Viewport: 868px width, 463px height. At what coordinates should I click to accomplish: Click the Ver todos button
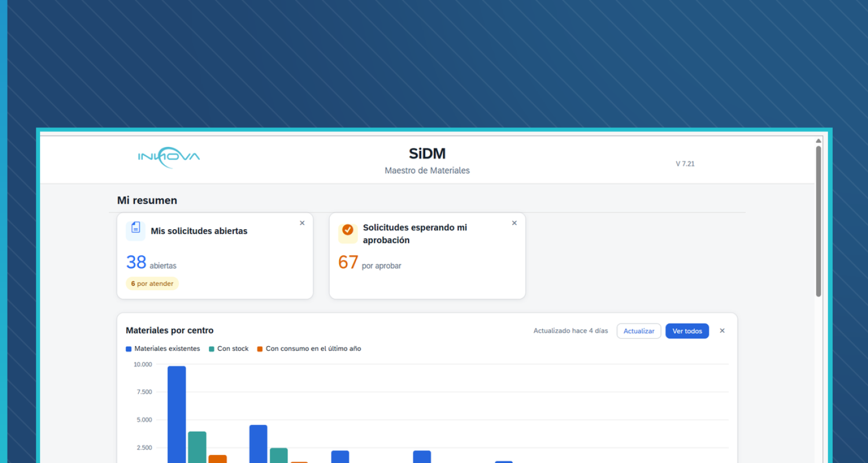click(687, 331)
